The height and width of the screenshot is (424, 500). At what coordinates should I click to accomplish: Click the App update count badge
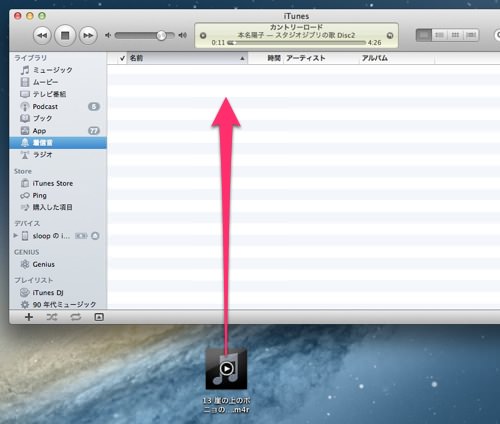(x=94, y=131)
